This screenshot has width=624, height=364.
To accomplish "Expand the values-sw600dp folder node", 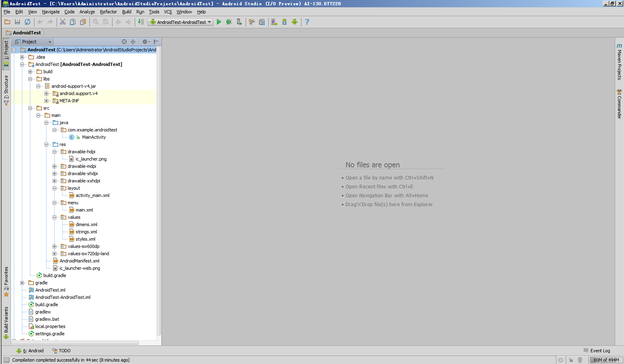I will (x=54, y=246).
